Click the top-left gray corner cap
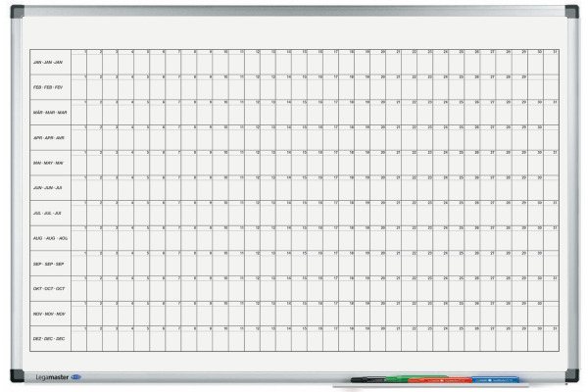588x392 pixels. [18, 12]
